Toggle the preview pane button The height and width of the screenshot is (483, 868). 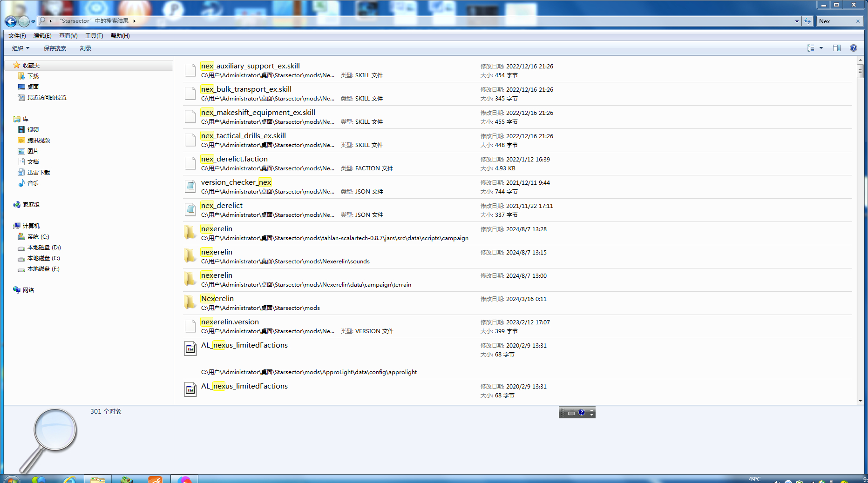tap(837, 48)
